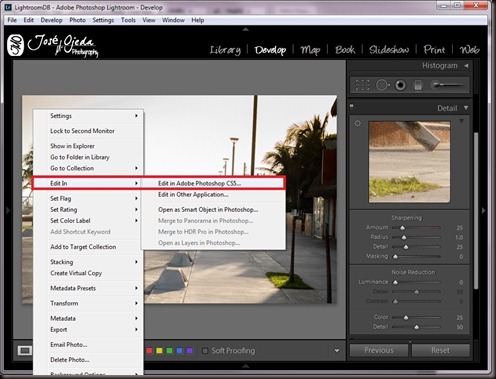Select the Adjustment Brush tool icon
Image resolution: width=496 pixels, height=379 pixels.
coord(447,85)
